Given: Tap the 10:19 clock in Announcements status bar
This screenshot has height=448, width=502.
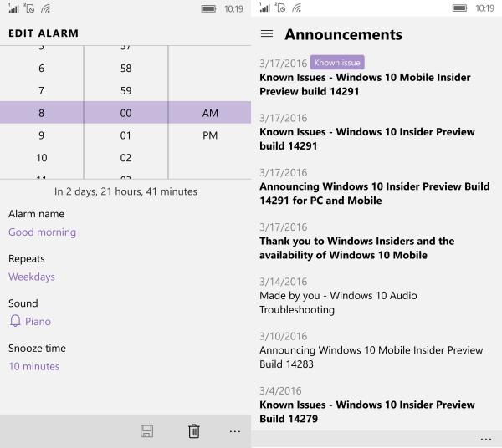Looking at the screenshot, I should click(484, 8).
